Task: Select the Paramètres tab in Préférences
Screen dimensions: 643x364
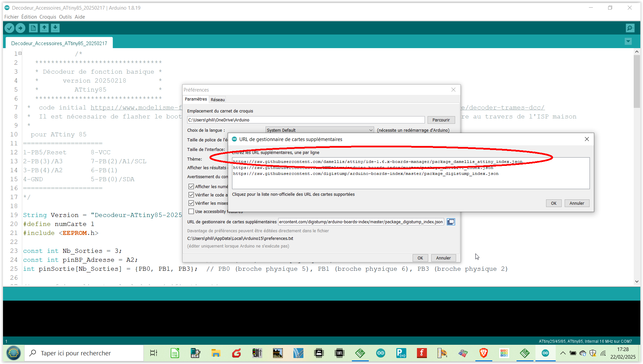Action: pyautogui.click(x=196, y=99)
